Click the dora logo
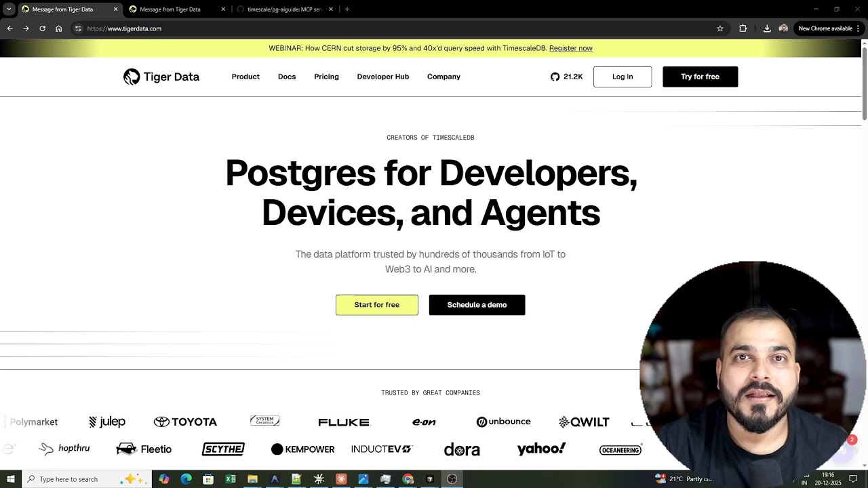Image resolution: width=868 pixels, height=488 pixels. (462, 449)
